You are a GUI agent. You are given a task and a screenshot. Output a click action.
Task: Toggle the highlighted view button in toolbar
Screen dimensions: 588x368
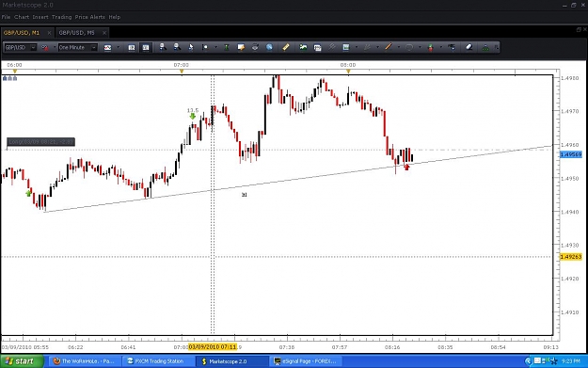[146, 47]
